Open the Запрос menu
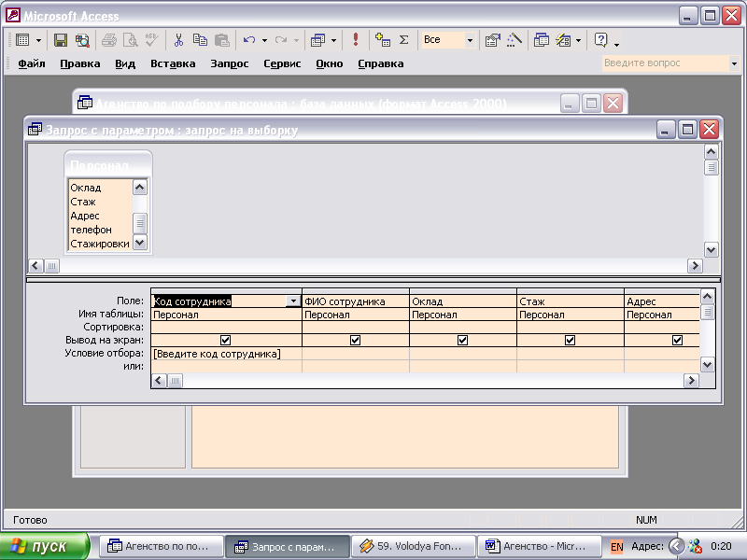 pyautogui.click(x=229, y=63)
